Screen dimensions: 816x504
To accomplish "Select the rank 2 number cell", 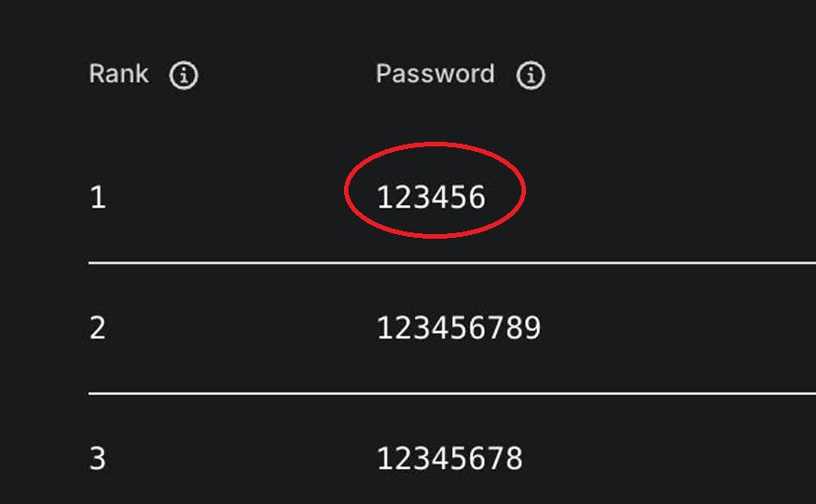I will click(x=98, y=328).
